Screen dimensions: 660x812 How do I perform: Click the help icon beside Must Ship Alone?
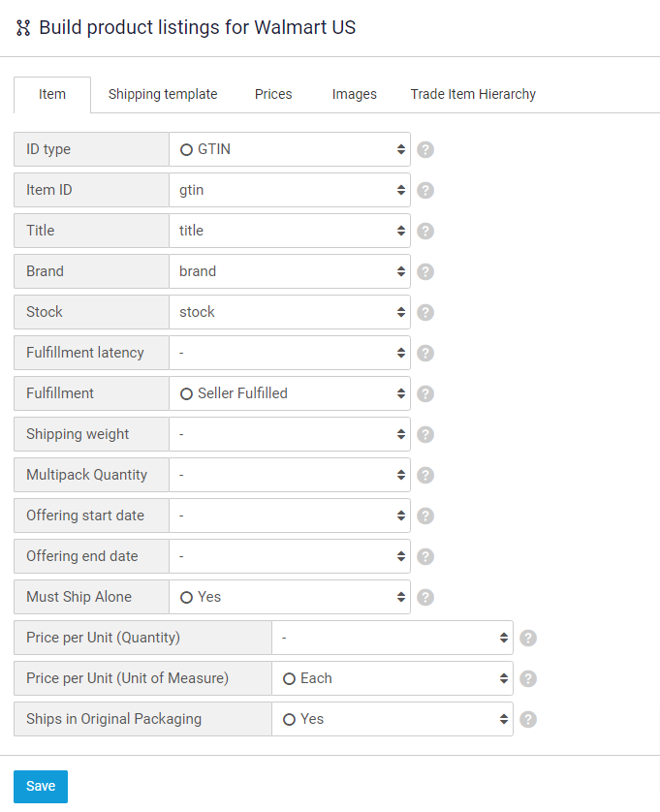pyautogui.click(x=425, y=598)
